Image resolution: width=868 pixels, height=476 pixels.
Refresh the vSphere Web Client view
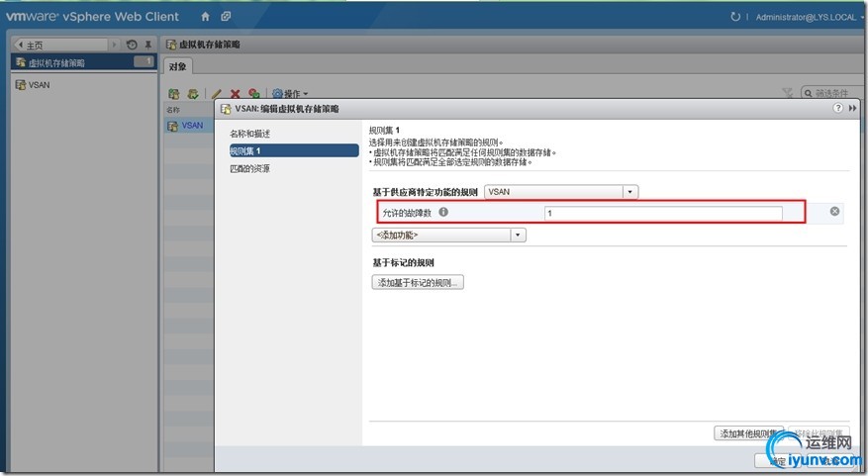[735, 17]
